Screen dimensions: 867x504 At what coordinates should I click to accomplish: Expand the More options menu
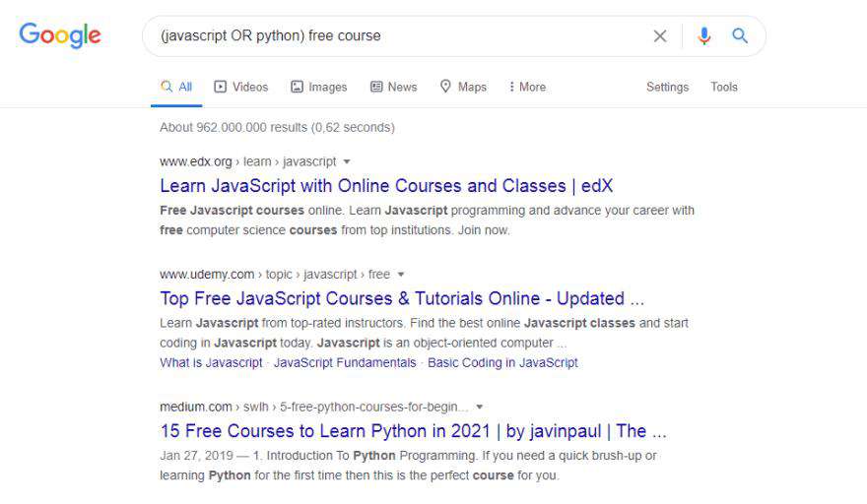click(x=527, y=87)
